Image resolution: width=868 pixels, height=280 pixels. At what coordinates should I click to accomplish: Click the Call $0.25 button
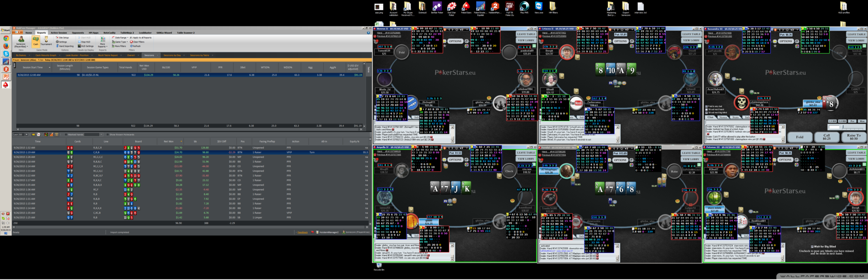[827, 137]
